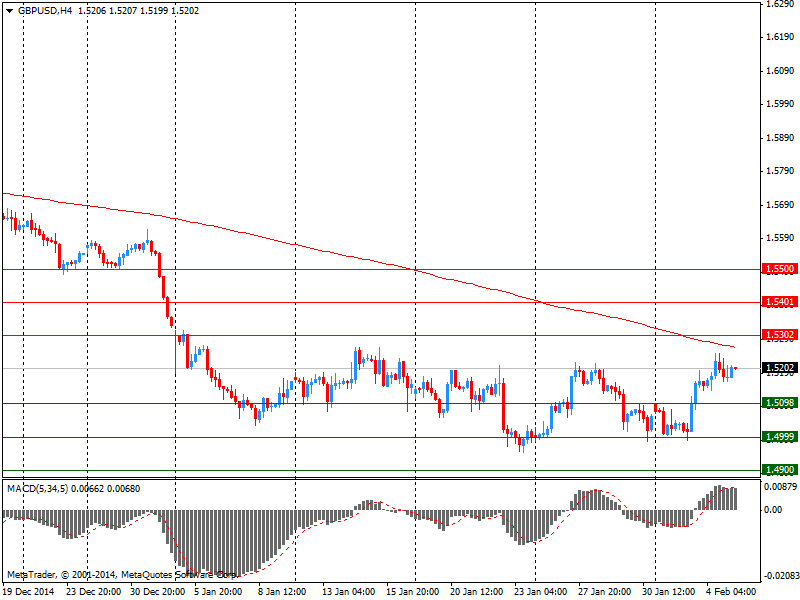Select the 1.4900 green support label
This screenshot has height=600, width=800.
point(779,470)
